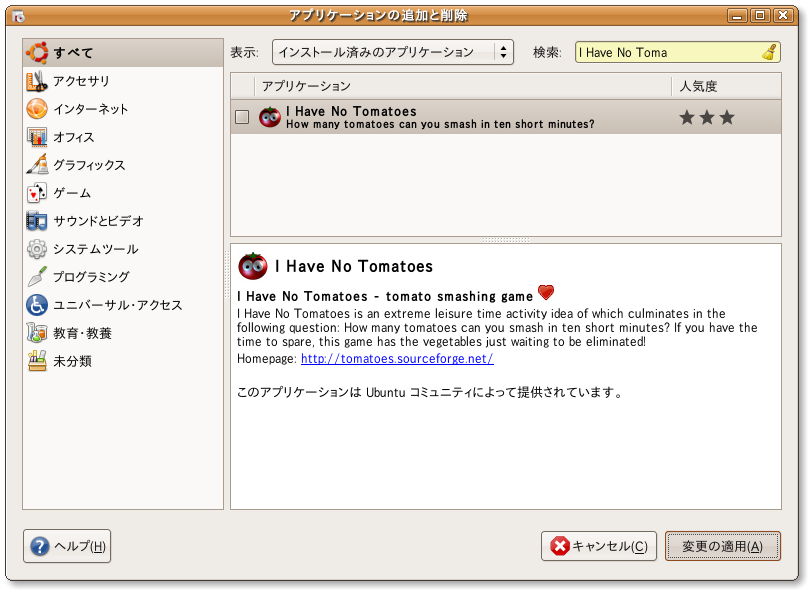Open the グラフィックス brush icon
The width and height of the screenshot is (808, 590).
[37, 165]
